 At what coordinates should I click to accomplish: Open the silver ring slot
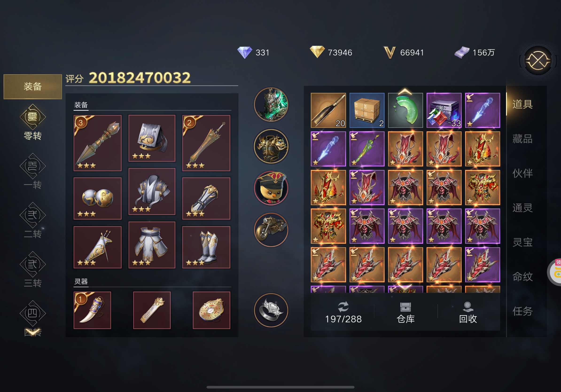(x=271, y=310)
